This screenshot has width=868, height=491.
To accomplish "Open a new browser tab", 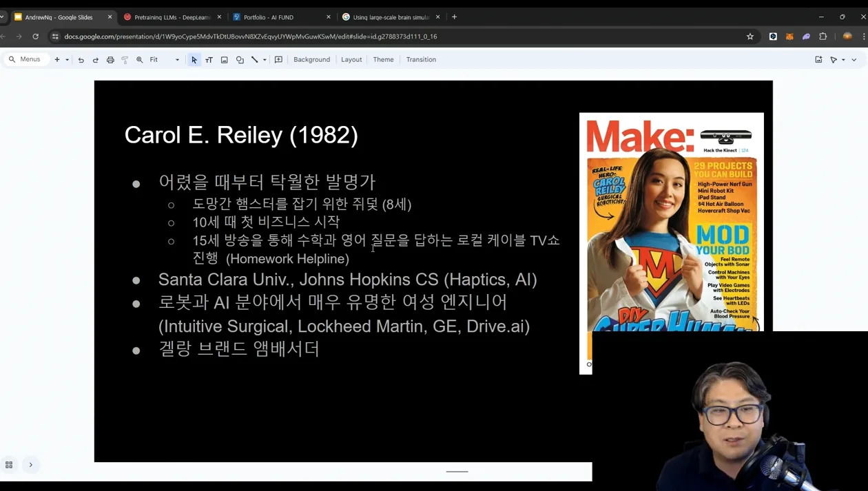I will click(x=454, y=17).
